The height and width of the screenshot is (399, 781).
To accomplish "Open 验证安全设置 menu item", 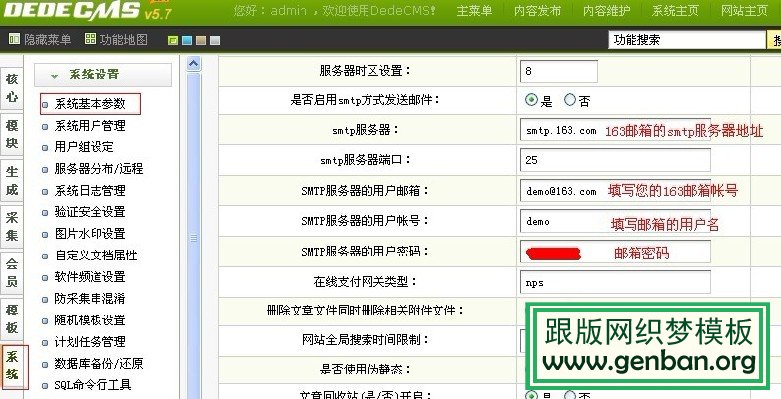I will coord(90,212).
